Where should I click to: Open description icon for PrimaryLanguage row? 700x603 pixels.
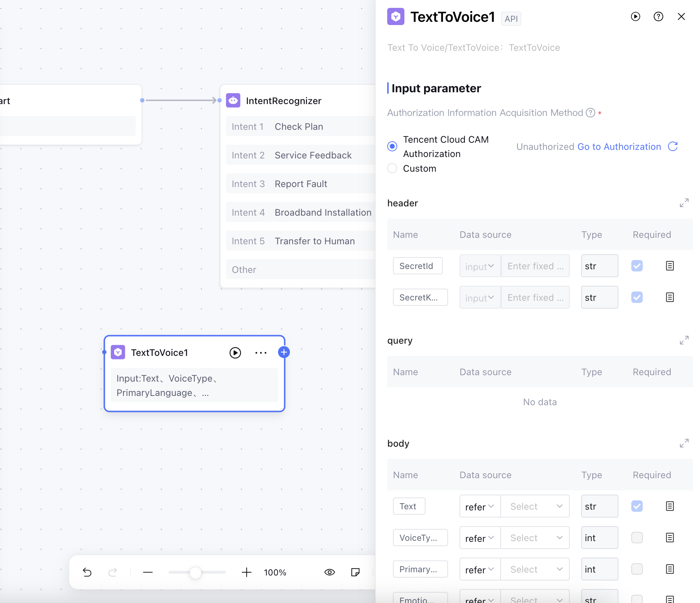670,569
